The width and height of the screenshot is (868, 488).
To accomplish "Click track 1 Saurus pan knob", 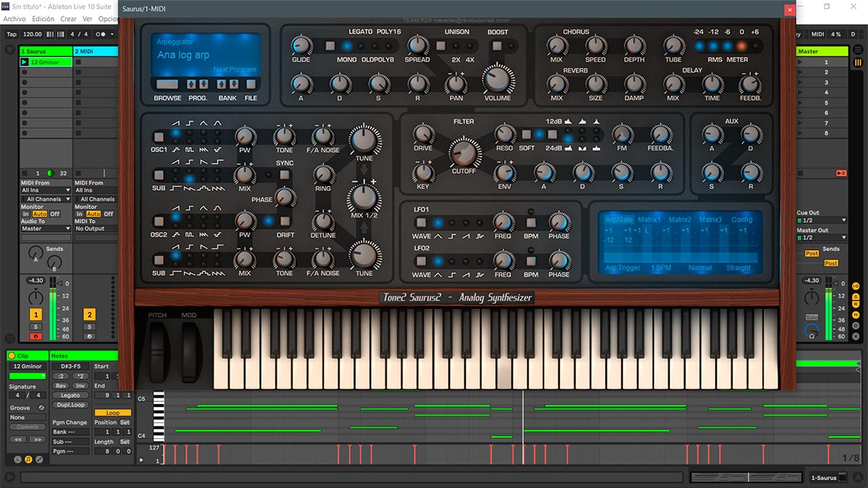I will point(35,297).
